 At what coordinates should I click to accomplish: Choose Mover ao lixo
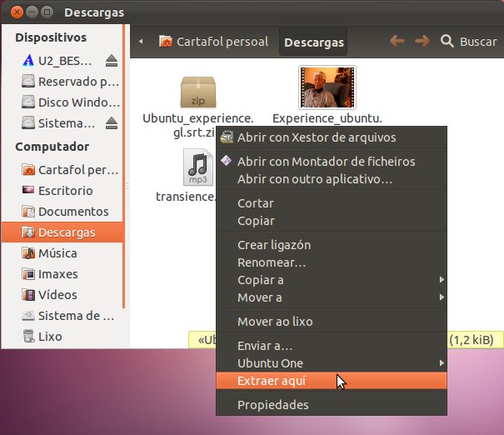[332, 322]
